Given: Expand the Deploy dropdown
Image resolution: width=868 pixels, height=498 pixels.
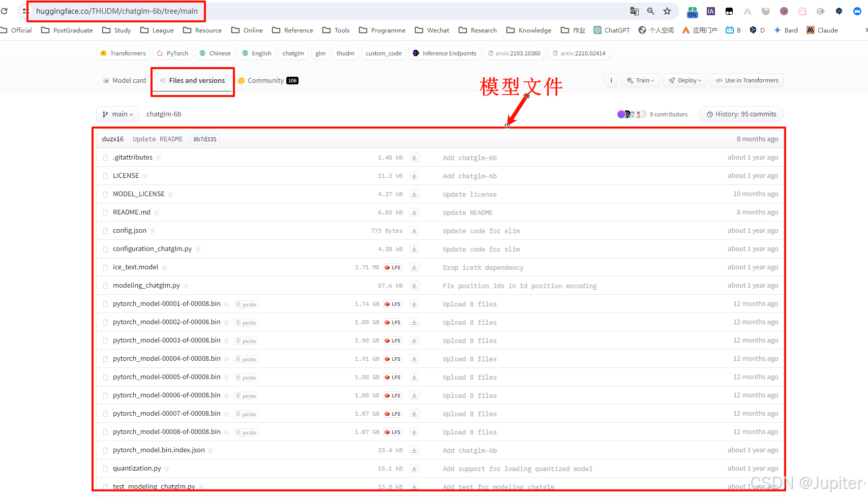Looking at the screenshot, I should (x=685, y=80).
